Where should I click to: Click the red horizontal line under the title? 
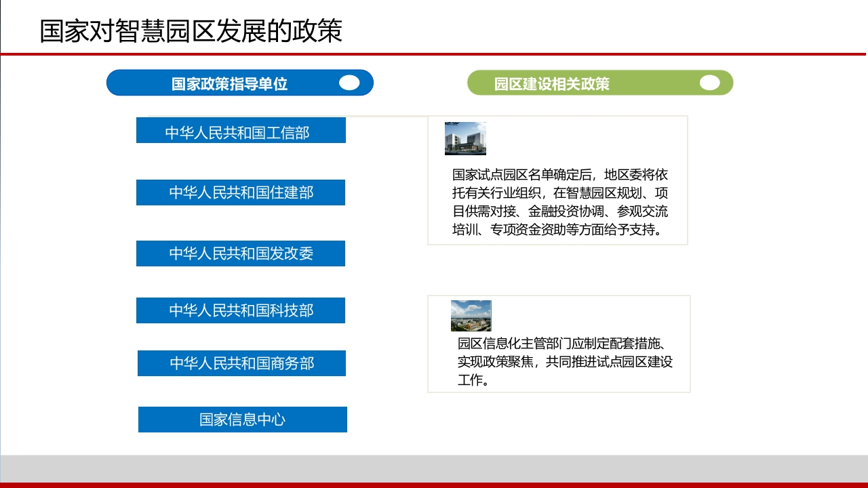(x=434, y=54)
